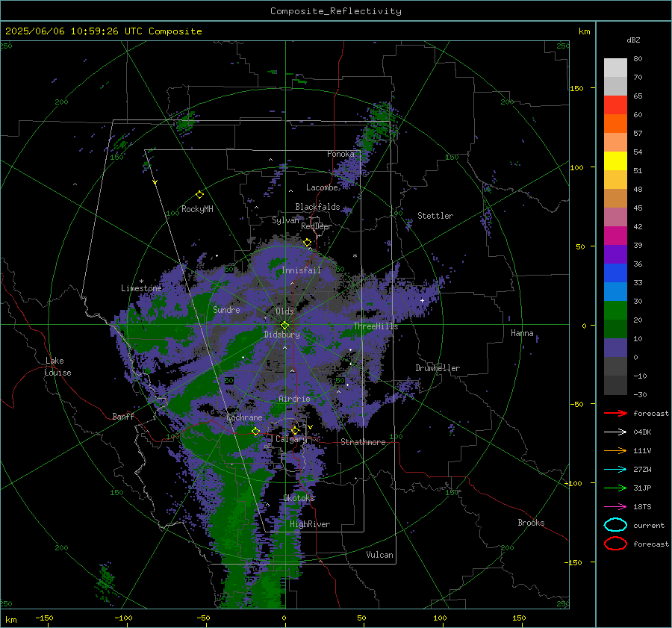Click the cyan current ellipse in legend

click(615, 525)
